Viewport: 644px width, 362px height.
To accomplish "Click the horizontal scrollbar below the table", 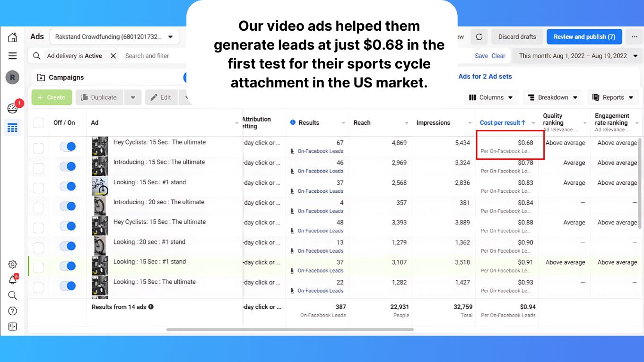I will point(290,329).
